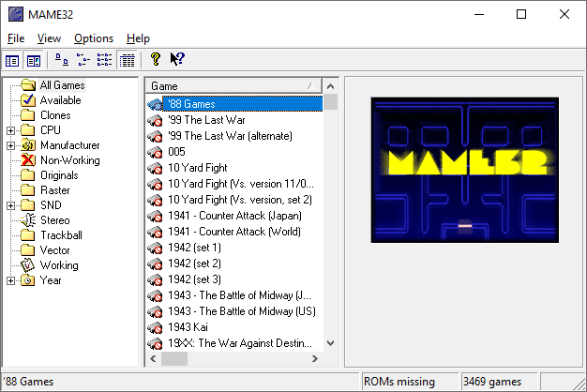This screenshot has width=587, height=392.
Task: Click the '88 Games row icon
Action: point(155,104)
